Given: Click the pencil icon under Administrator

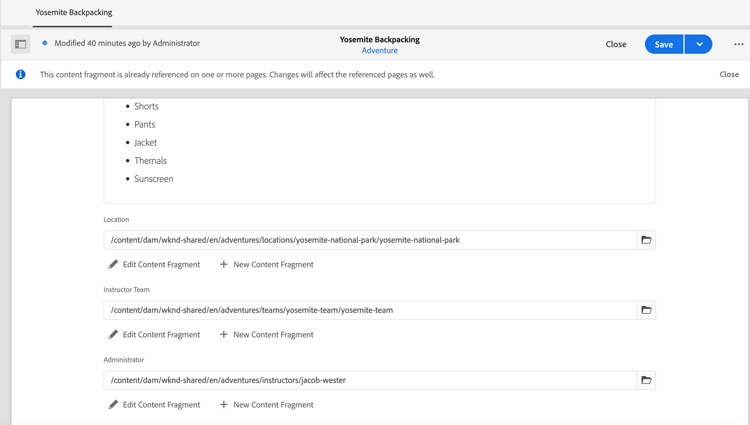Looking at the screenshot, I should [113, 405].
